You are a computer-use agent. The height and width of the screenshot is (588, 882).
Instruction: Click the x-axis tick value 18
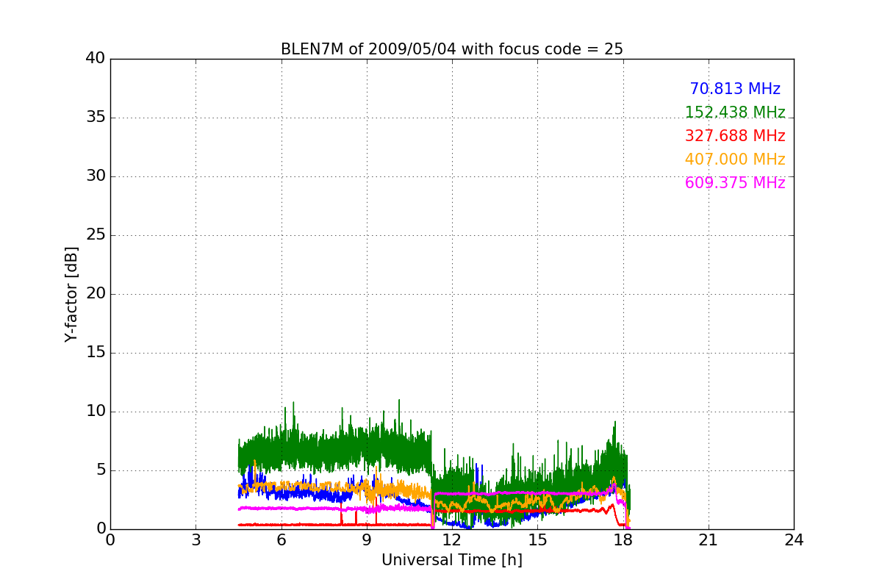tap(623, 540)
